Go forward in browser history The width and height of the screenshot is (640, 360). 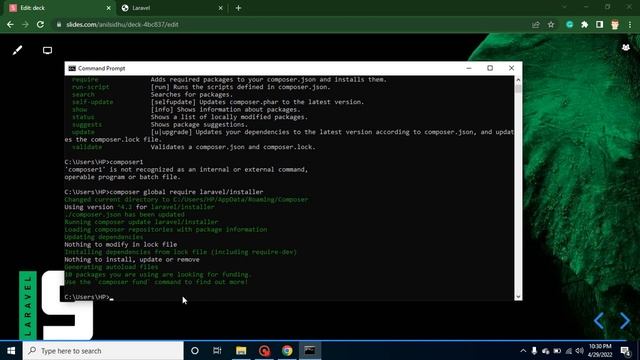pyautogui.click(x=25, y=24)
